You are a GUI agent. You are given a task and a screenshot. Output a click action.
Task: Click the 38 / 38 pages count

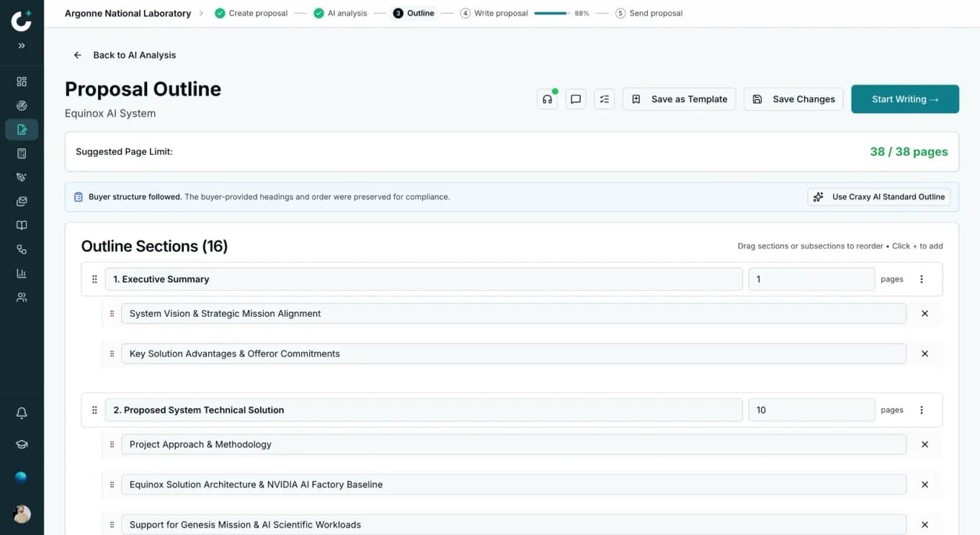[909, 152]
